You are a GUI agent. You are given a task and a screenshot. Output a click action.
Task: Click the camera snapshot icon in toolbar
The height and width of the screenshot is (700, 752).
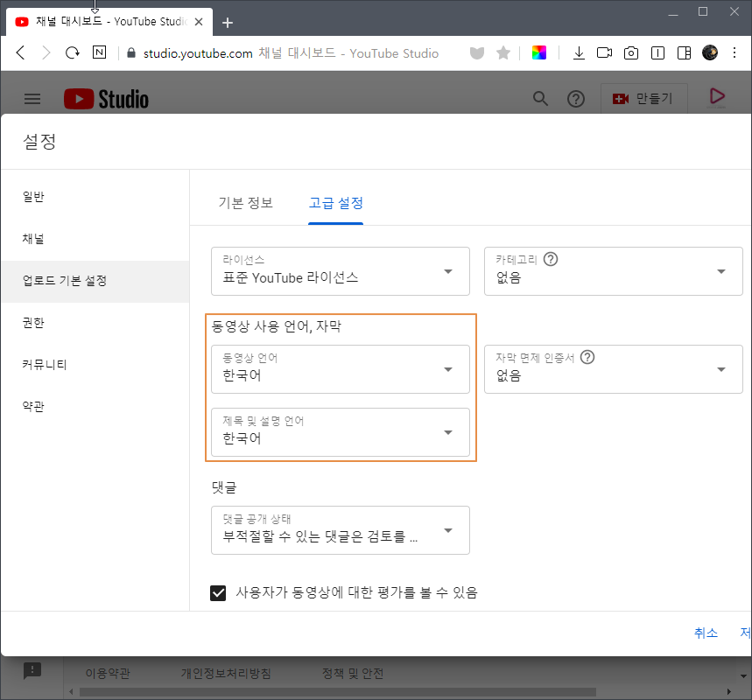(x=630, y=52)
